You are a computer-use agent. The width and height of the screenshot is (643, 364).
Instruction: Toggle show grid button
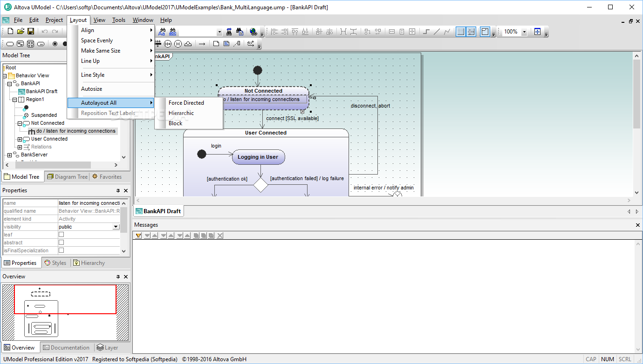coord(460,32)
